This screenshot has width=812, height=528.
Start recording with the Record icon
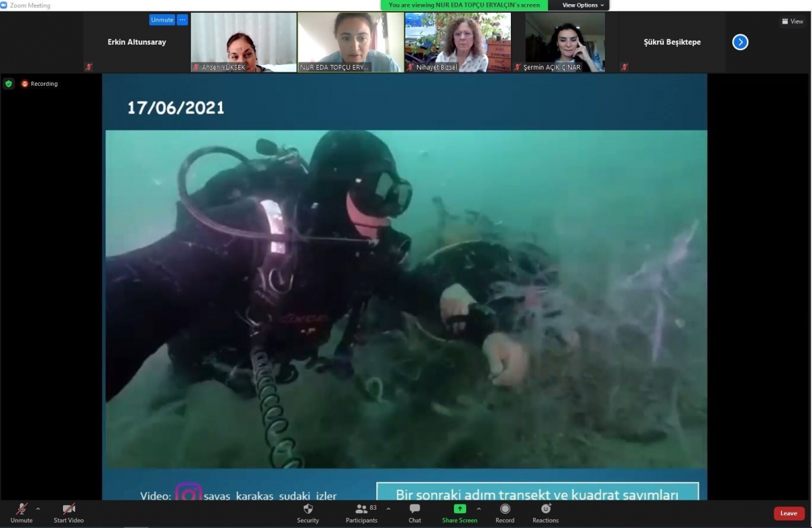click(x=505, y=510)
